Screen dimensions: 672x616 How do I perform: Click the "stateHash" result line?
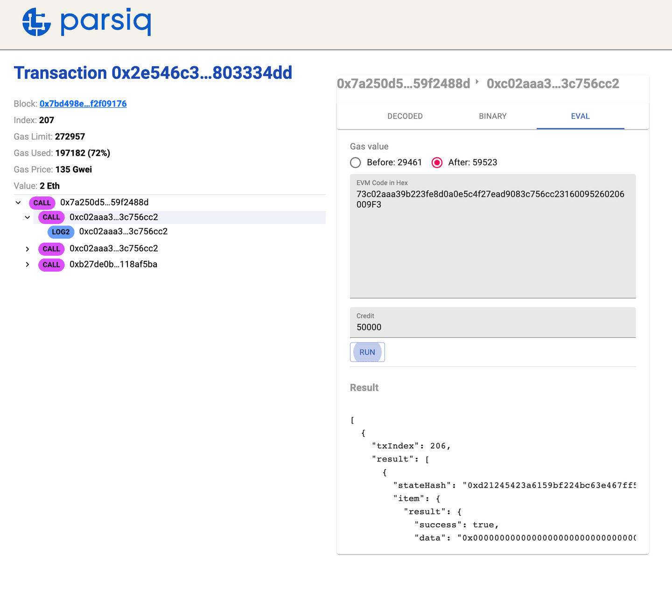514,485
